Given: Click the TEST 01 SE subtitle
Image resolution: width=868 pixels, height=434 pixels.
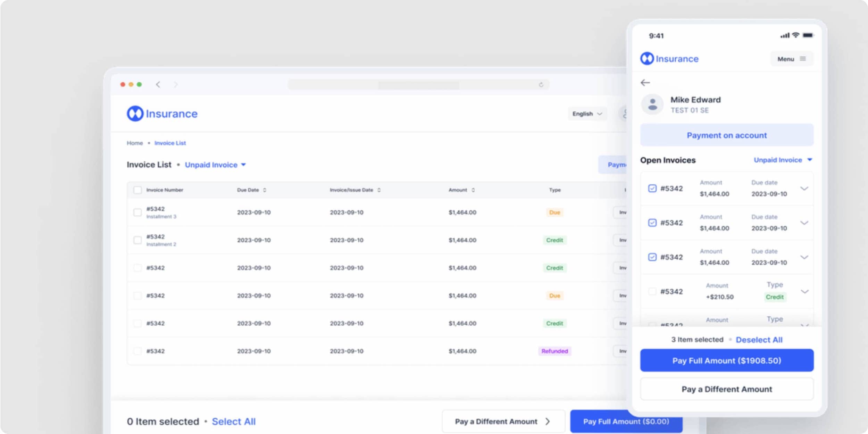Looking at the screenshot, I should (690, 110).
